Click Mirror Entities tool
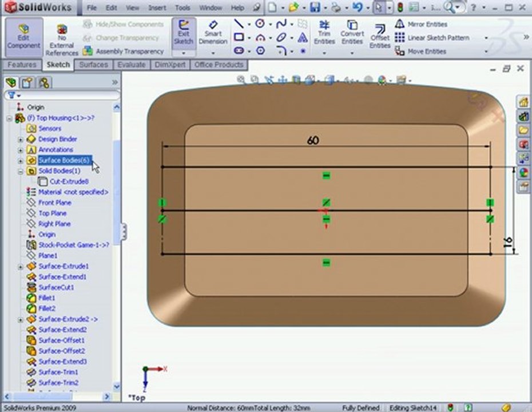The width and height of the screenshot is (532, 412). click(420, 24)
